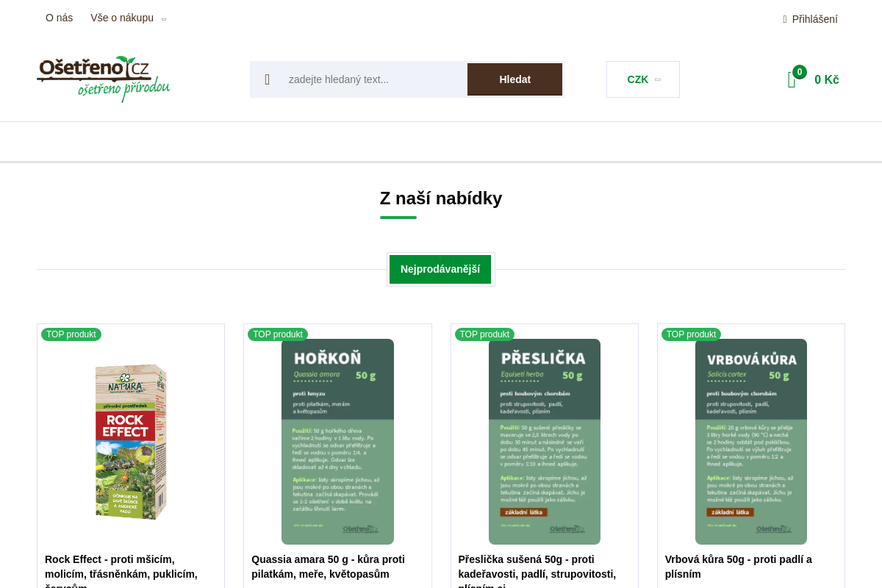Open the Přihlášení login link

click(x=815, y=19)
